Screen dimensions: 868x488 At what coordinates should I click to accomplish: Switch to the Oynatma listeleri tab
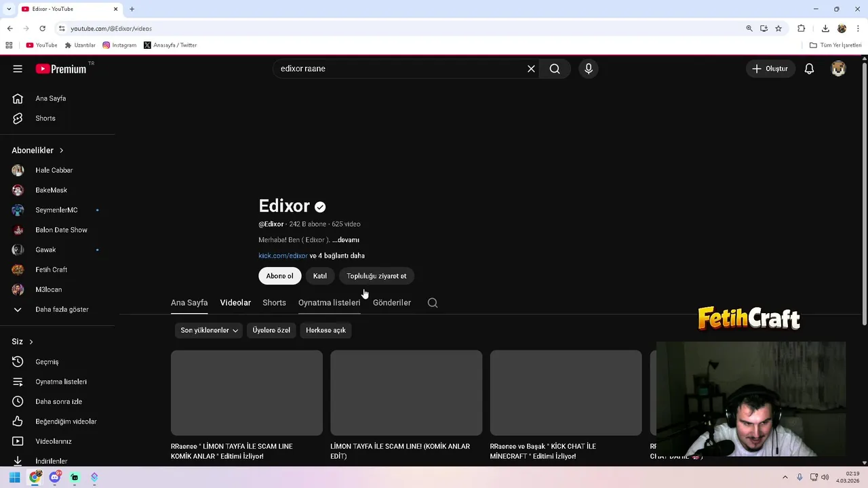point(329,302)
